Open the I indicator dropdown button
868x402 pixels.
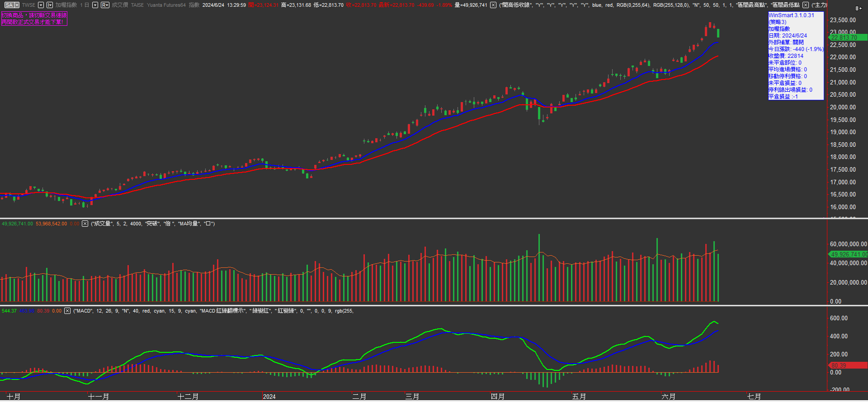coord(50,5)
